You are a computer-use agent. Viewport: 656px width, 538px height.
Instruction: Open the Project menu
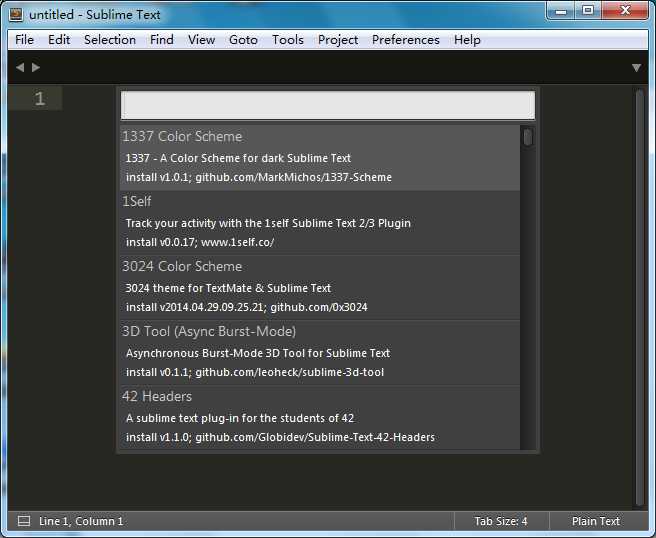(338, 40)
